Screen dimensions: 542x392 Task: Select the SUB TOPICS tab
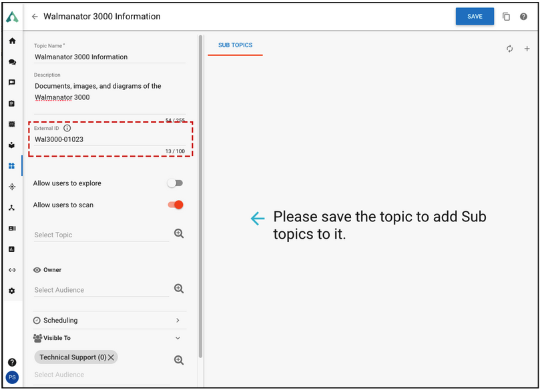coord(236,45)
